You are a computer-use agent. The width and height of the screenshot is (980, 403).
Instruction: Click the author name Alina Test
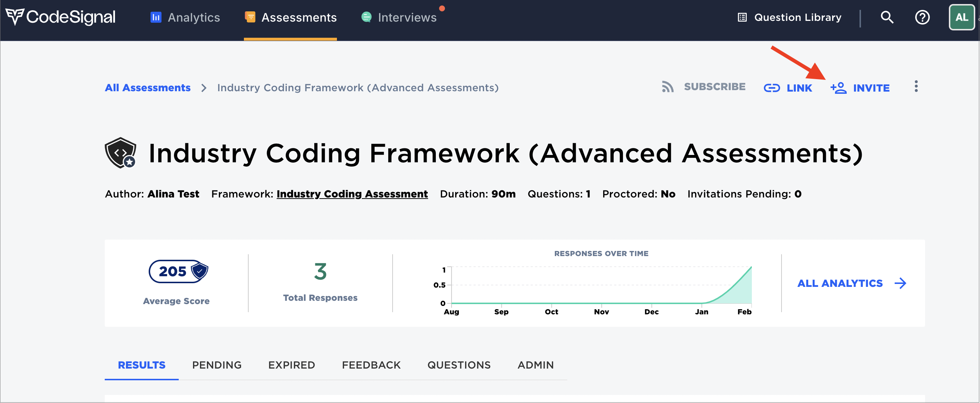click(173, 194)
